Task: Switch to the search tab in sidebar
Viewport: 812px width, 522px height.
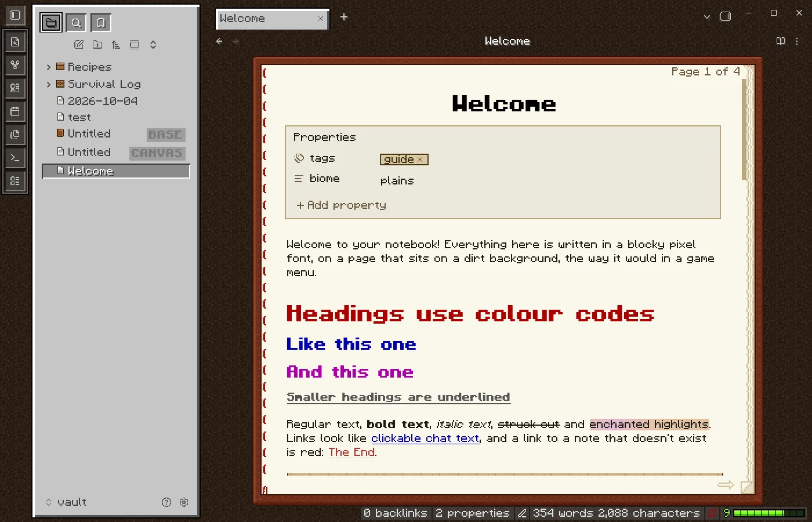Action: [76, 23]
